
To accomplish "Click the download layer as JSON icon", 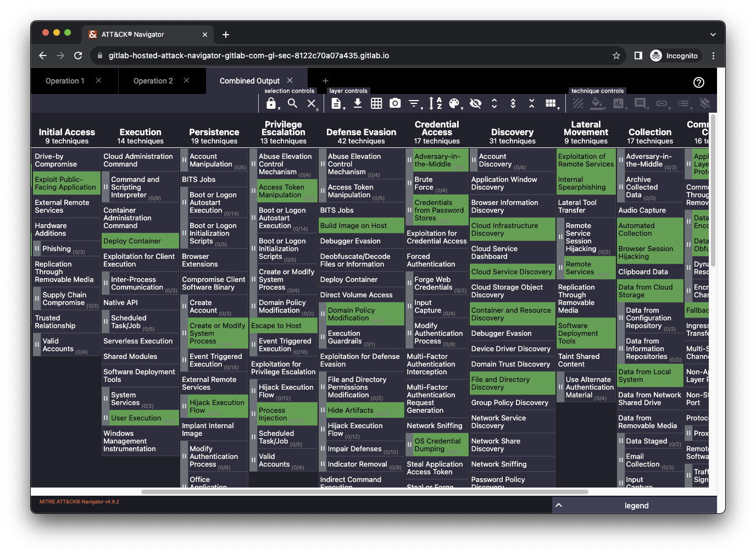I will click(x=358, y=103).
